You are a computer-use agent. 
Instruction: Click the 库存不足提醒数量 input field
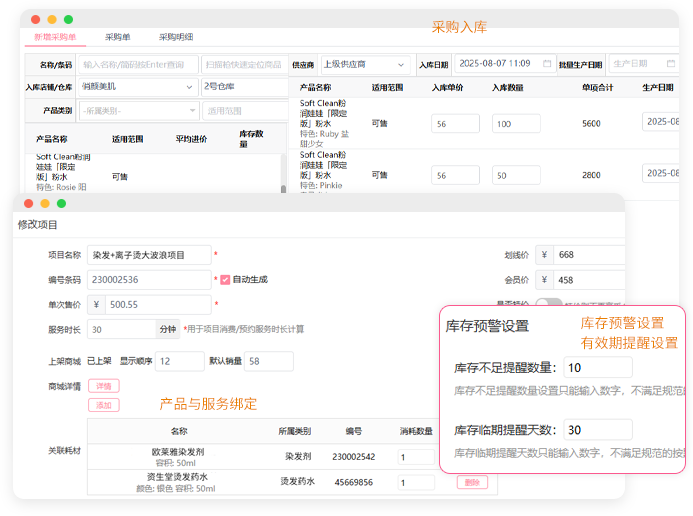pyautogui.click(x=598, y=368)
